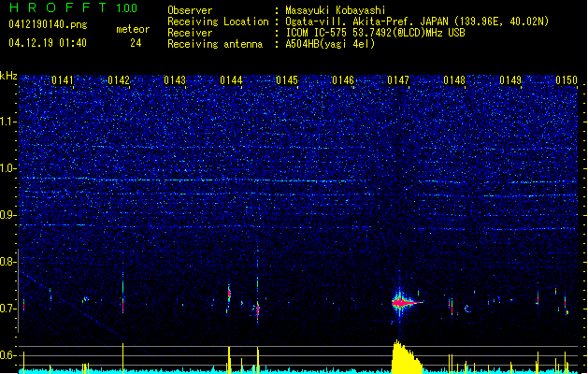This screenshot has height=374, width=588.
Task: Select the filename 0412190140.png
Action: pyautogui.click(x=48, y=24)
